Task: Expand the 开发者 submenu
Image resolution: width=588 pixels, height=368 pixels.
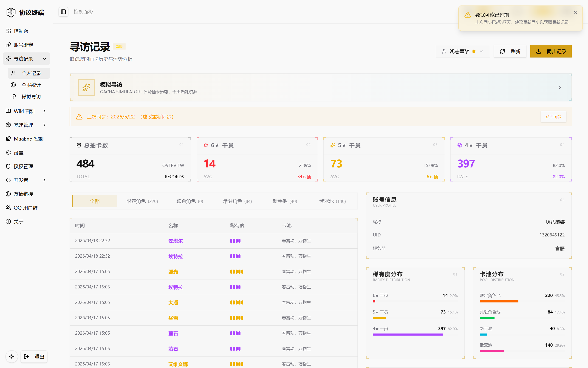Action: point(45,180)
